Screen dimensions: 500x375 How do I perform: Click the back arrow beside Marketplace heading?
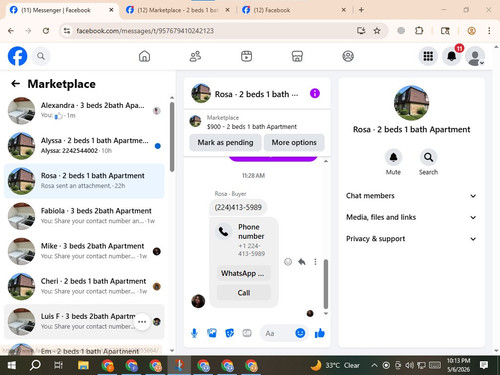pos(15,84)
